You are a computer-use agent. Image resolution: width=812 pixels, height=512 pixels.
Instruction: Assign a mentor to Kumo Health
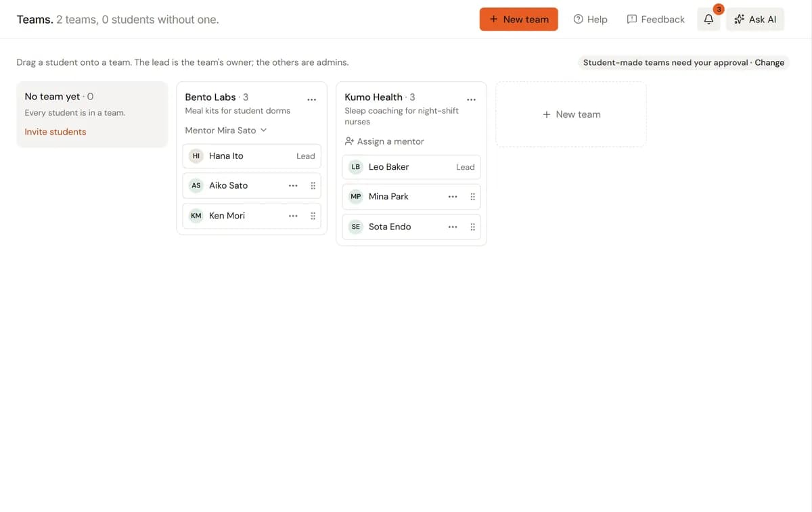[384, 141]
